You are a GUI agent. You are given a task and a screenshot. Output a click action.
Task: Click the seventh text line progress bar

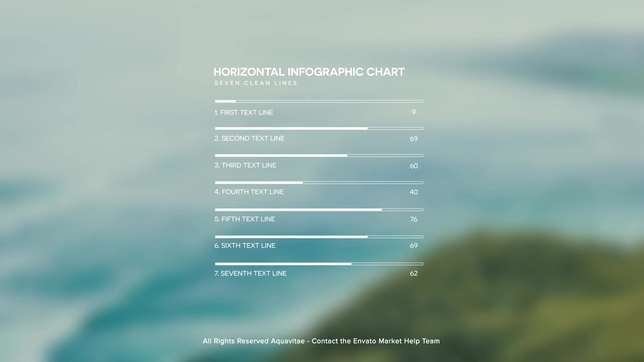pos(319,264)
